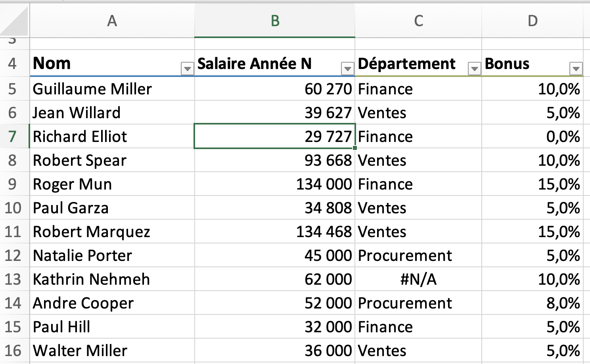Select the 15,0% bonus for Robert Marquez
Screen dimensions: 590x364
533,232
